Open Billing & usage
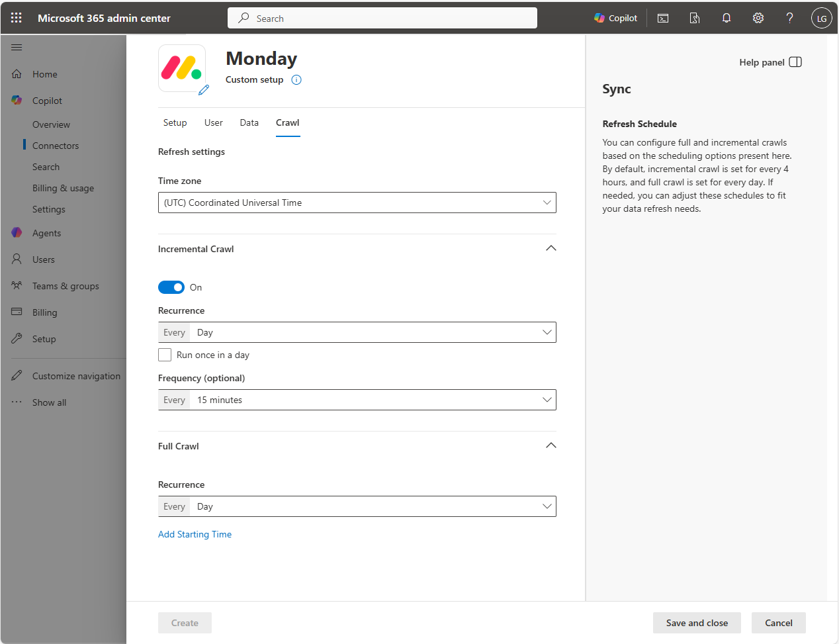The height and width of the screenshot is (644, 839). coord(63,188)
